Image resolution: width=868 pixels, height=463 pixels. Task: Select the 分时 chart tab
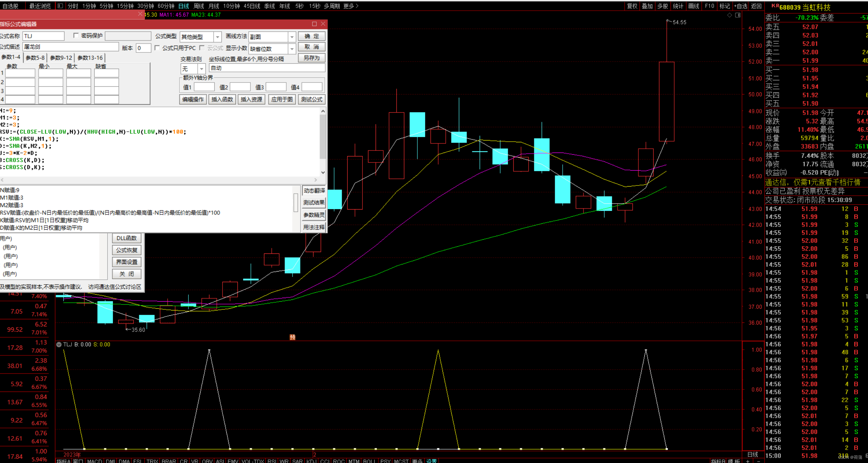coord(73,6)
